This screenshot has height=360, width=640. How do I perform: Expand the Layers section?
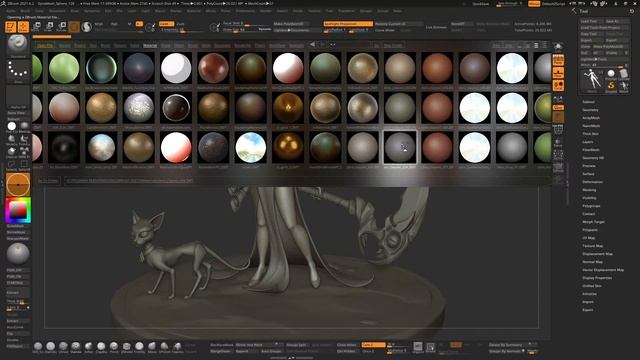[588, 142]
